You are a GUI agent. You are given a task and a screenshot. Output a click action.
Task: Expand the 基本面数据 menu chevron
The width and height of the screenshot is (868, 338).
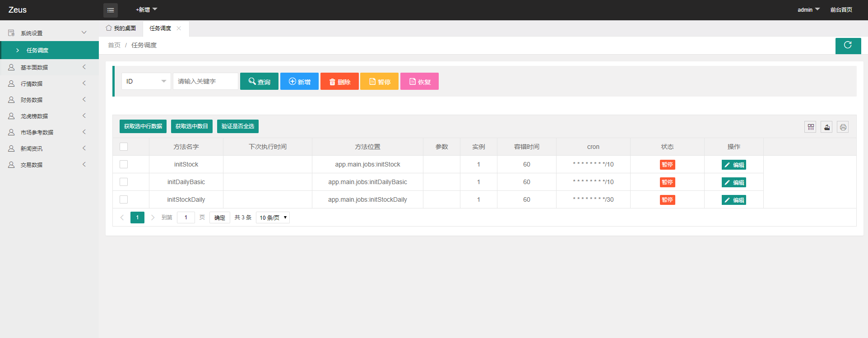(x=84, y=67)
